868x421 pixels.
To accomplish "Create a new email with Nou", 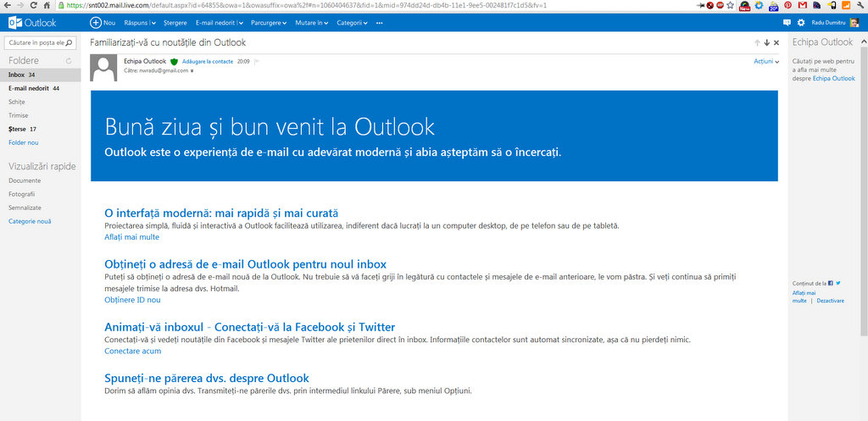I will click(103, 23).
